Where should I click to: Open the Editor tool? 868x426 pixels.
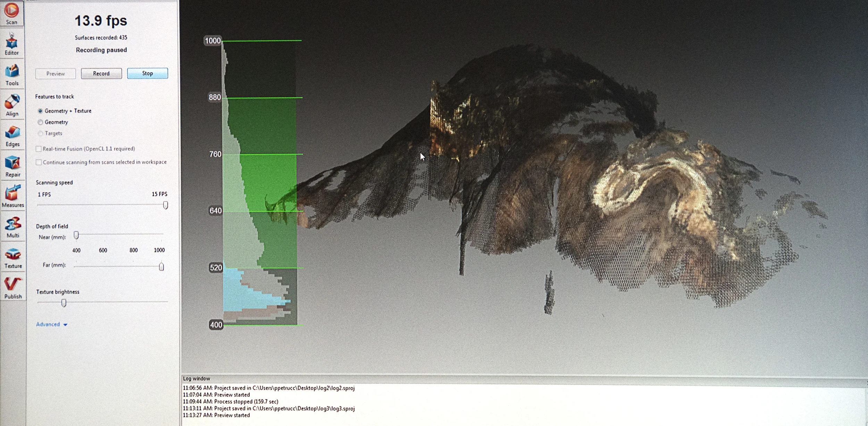12,44
